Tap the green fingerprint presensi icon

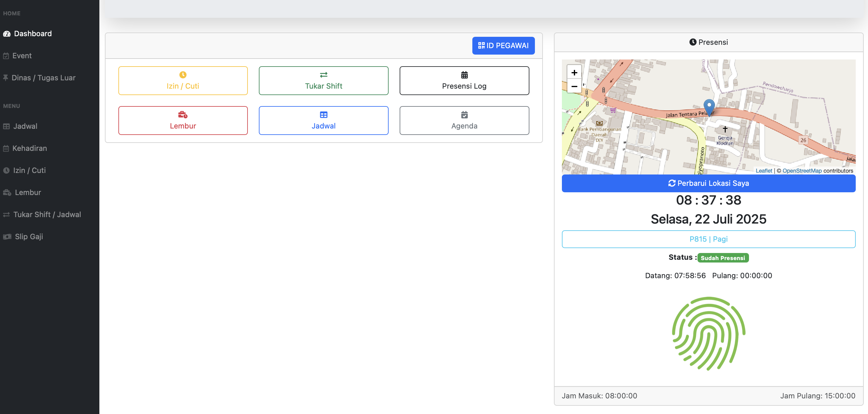tap(708, 333)
